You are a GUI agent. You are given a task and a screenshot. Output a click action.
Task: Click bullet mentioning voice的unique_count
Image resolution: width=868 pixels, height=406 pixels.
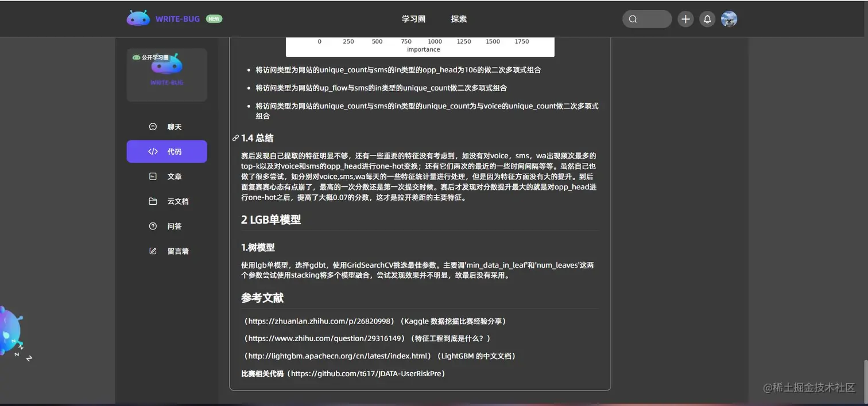427,111
